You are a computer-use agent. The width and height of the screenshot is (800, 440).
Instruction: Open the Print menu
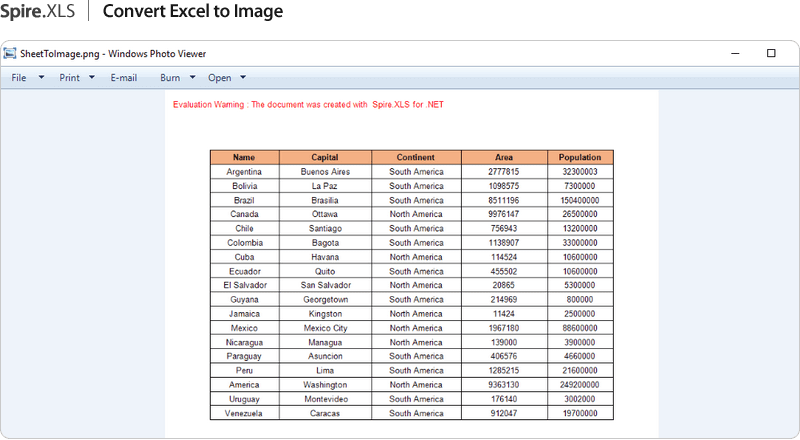[x=69, y=78]
